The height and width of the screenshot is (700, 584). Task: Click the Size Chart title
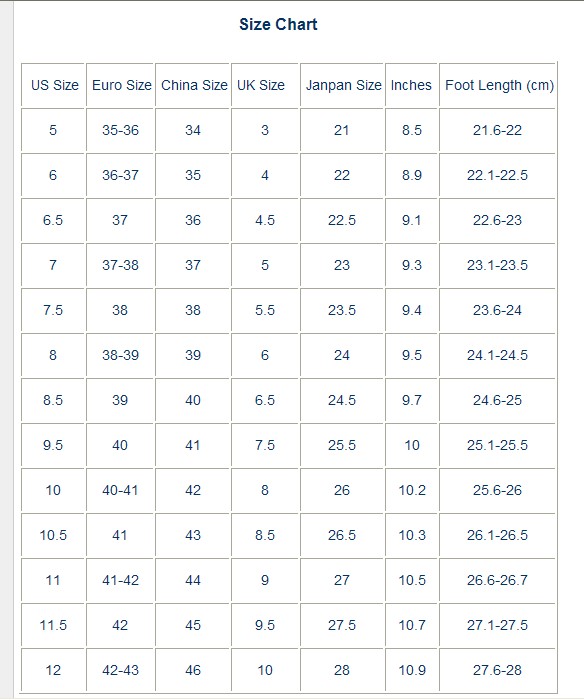(278, 25)
